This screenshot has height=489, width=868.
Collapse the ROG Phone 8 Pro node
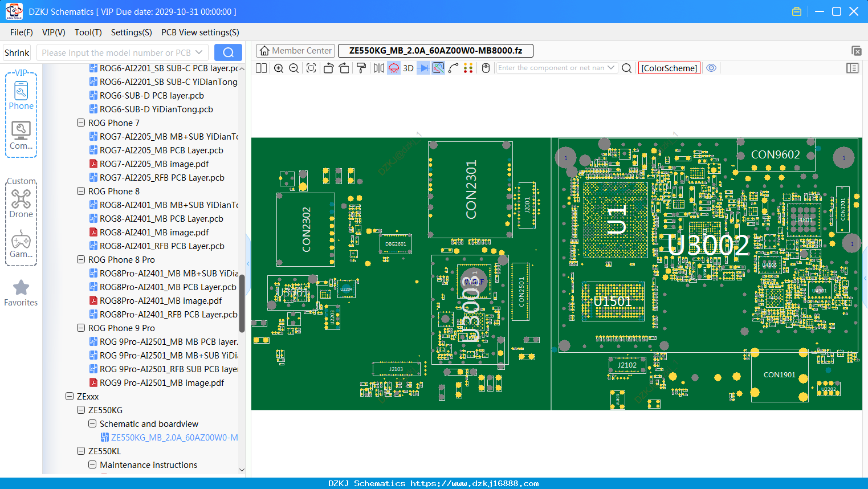pos(81,259)
